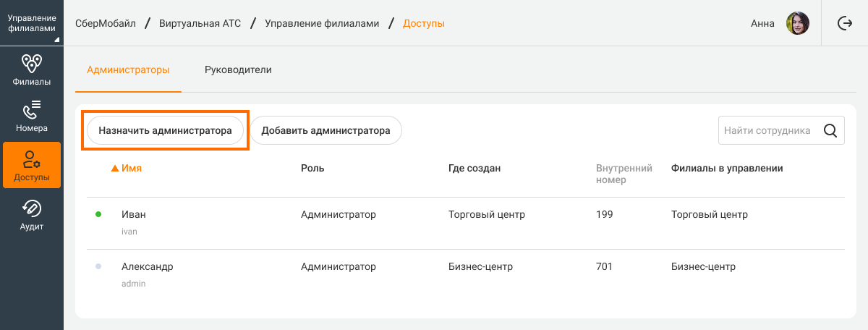Image resolution: width=868 pixels, height=330 pixels.
Task: Switch to the Руководители tab
Action: [x=238, y=69]
